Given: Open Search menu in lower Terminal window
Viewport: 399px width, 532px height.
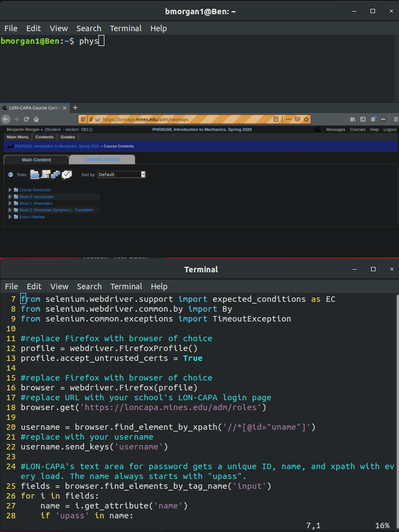Looking at the screenshot, I should point(89,287).
